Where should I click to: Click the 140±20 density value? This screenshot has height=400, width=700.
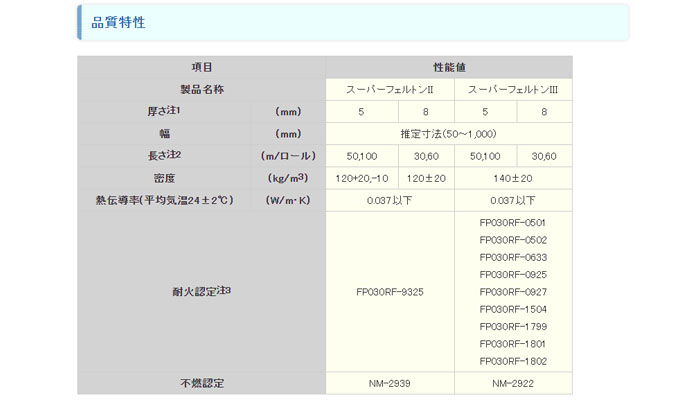coord(513,178)
